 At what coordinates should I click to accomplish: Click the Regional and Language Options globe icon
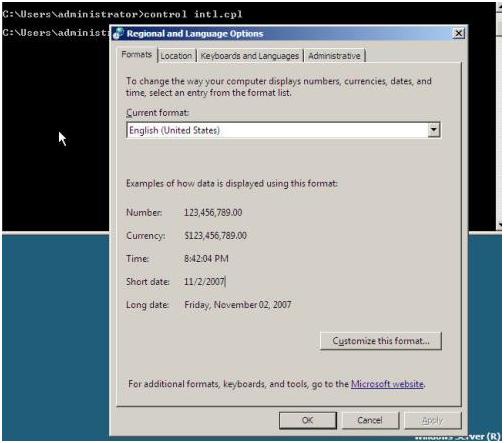pyautogui.click(x=118, y=33)
